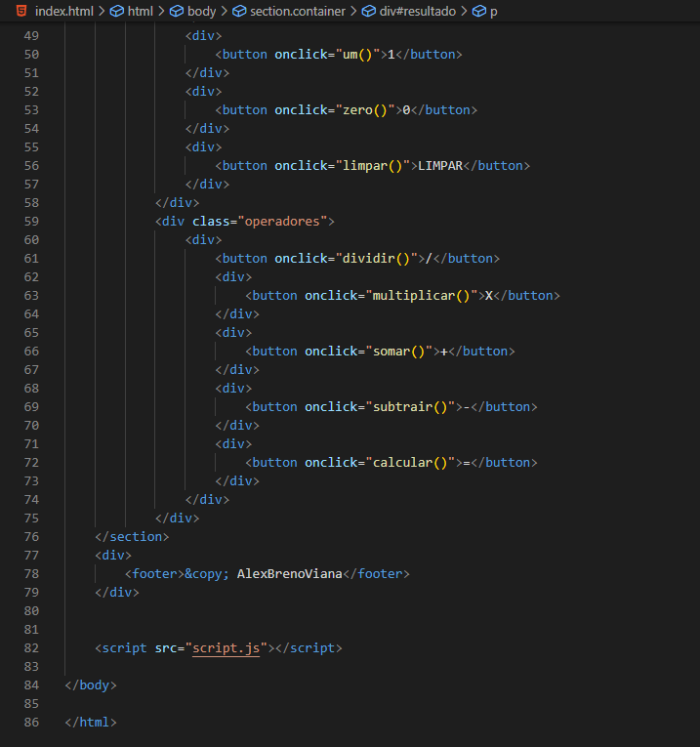
Task: Click line number 76 in gutter
Action: pyautogui.click(x=31, y=536)
